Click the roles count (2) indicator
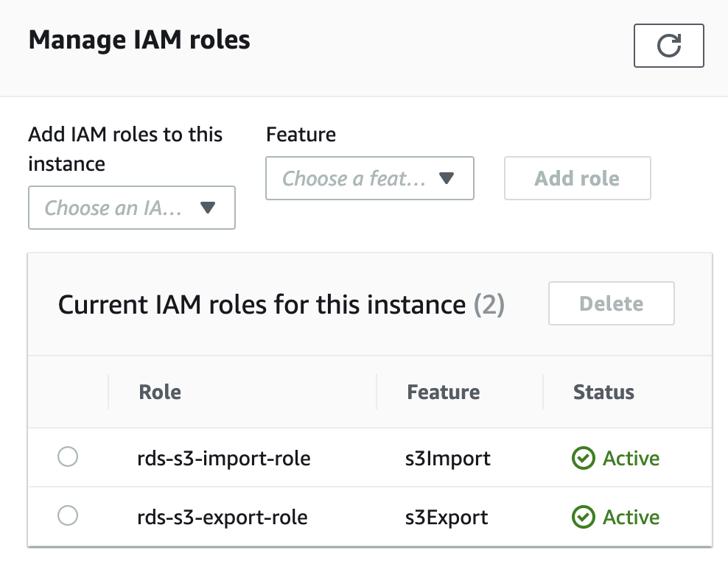 489,304
